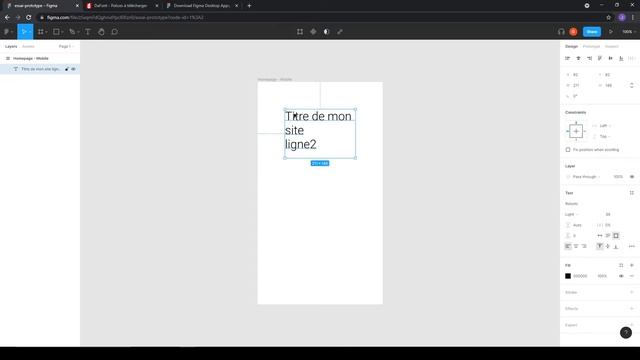Select Homepage - Mobile frame layer

pyautogui.click(x=31, y=58)
